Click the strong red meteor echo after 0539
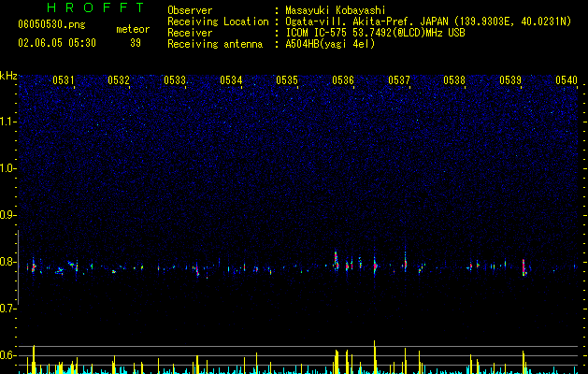588x374 pixels. point(523,267)
